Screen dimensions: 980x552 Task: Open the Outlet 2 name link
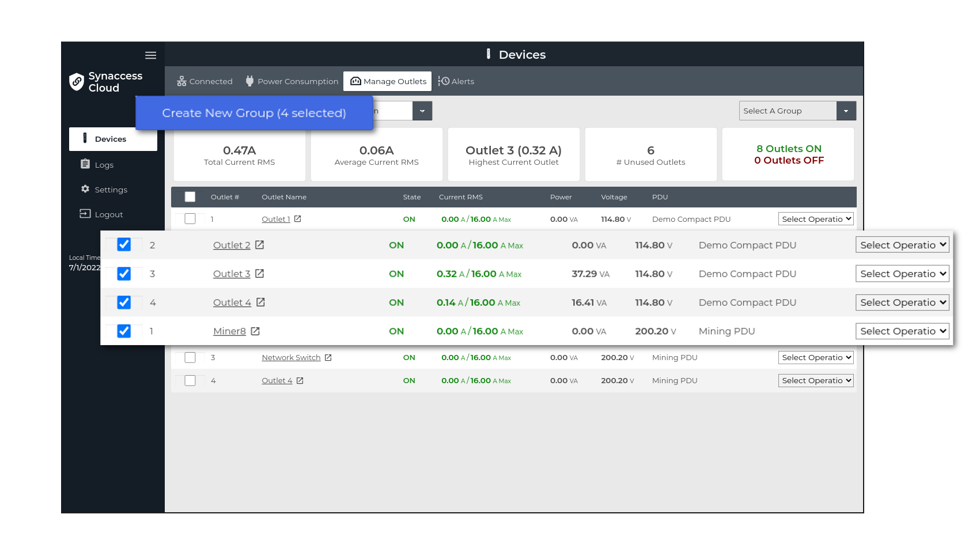(232, 245)
